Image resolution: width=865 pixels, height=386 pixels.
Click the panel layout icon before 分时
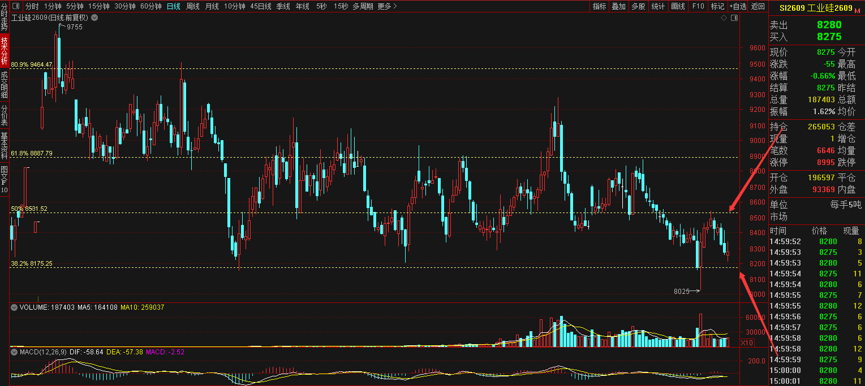(x=15, y=7)
